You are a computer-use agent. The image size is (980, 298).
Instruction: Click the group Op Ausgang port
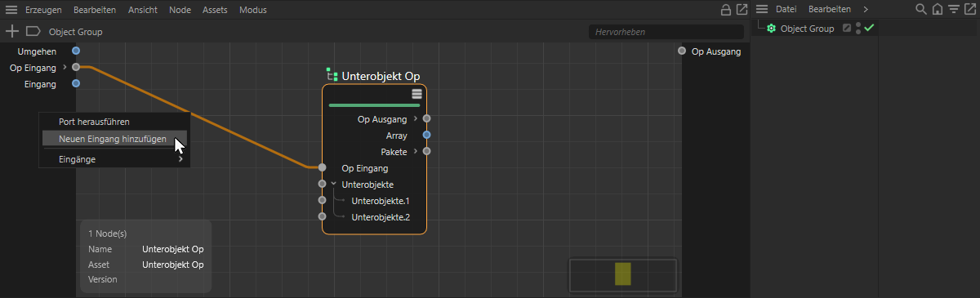pyautogui.click(x=682, y=51)
